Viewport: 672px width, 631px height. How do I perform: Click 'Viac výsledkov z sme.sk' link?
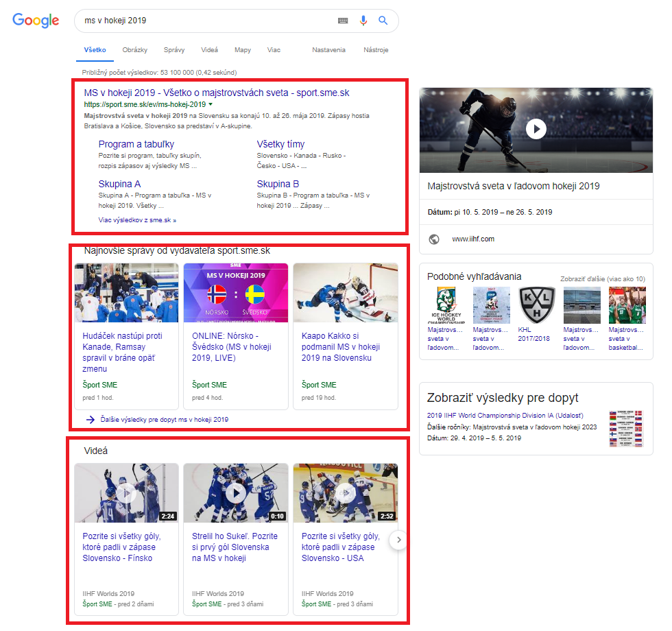pyautogui.click(x=137, y=220)
